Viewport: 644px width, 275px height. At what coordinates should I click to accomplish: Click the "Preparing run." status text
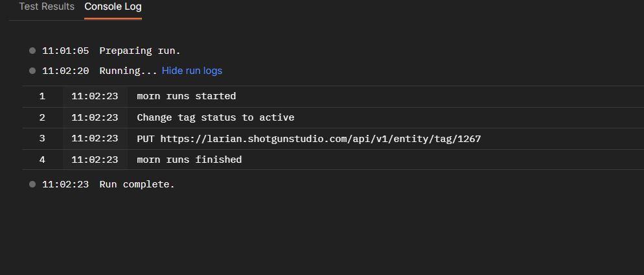(140, 51)
